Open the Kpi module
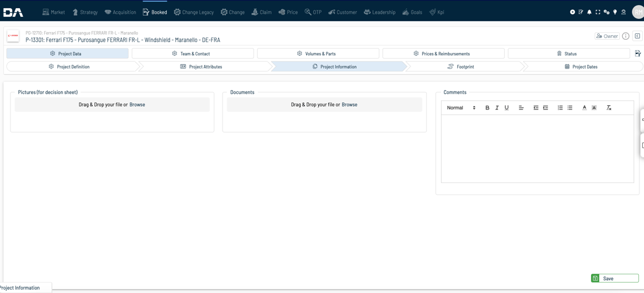This screenshot has height=293, width=644. click(x=437, y=12)
